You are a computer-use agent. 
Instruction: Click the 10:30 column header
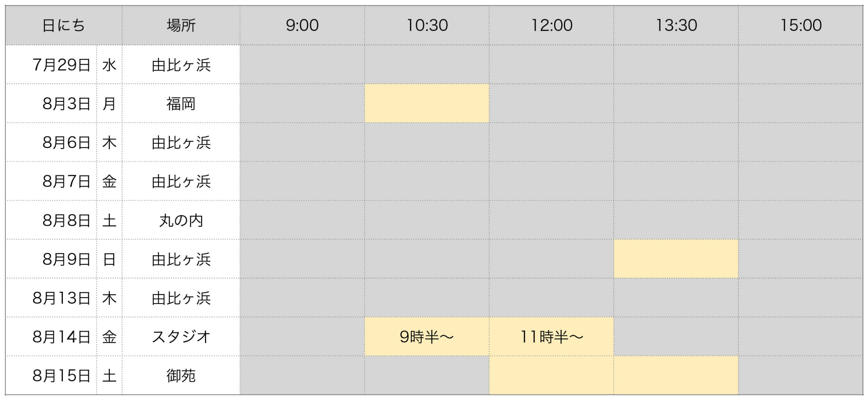[427, 25]
